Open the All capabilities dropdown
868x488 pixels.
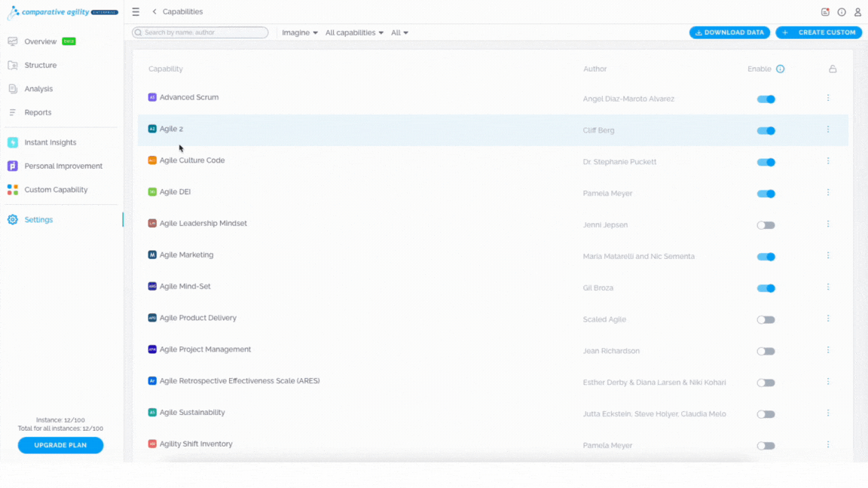coord(354,32)
